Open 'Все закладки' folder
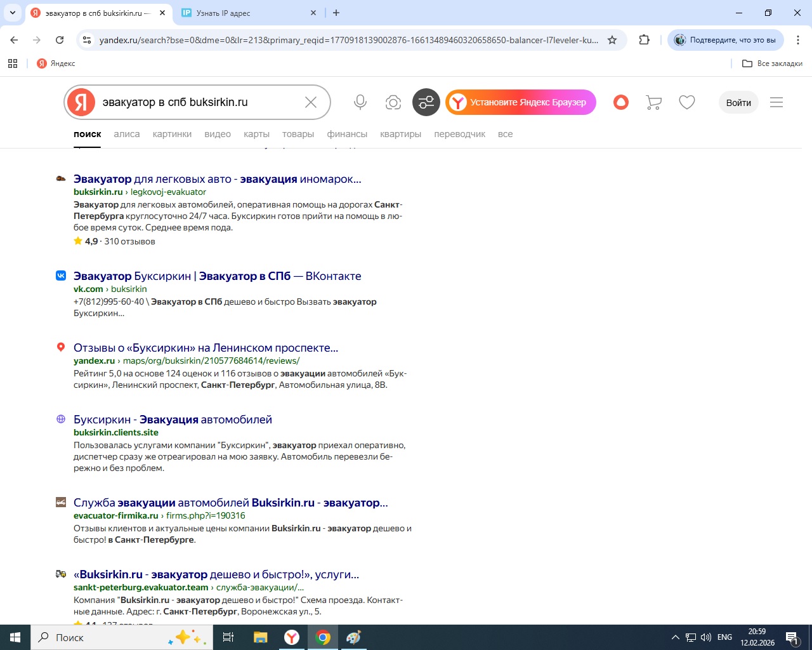The width and height of the screenshot is (812, 650). pyautogui.click(x=772, y=63)
